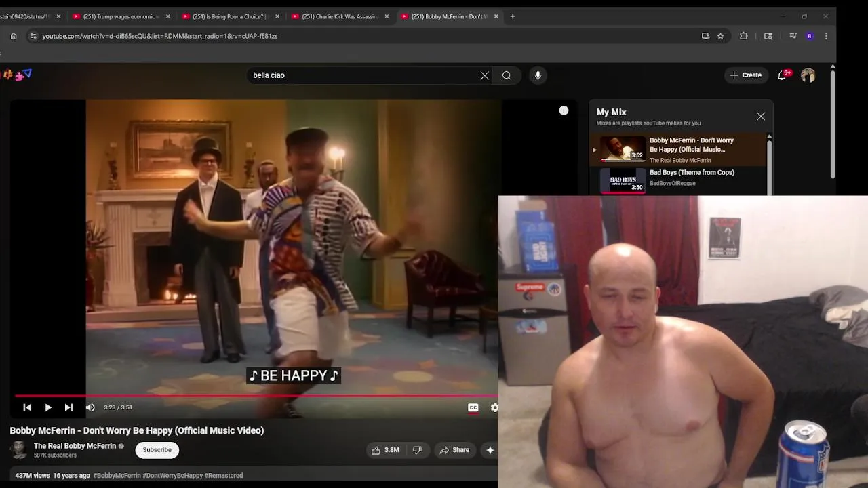Open The Real Bobby McFerrin channel name
The height and width of the screenshot is (488, 868).
(x=75, y=446)
